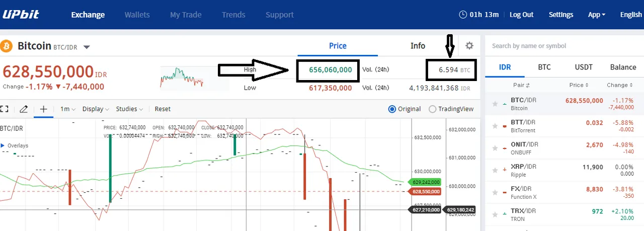Click the 628,550,000 red price axis label

click(x=425, y=192)
